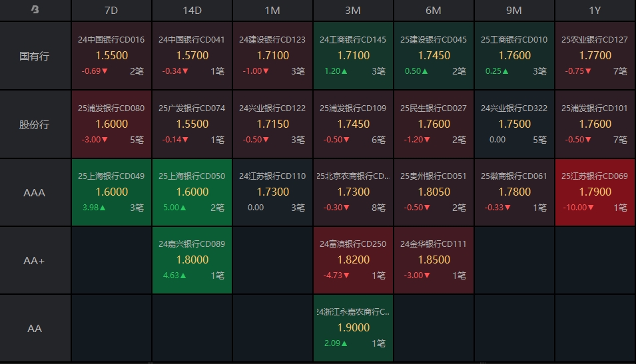Viewport: 636px width, 364px height.
Task: Open the 25农业银行CD127 card
Action: 595,55
